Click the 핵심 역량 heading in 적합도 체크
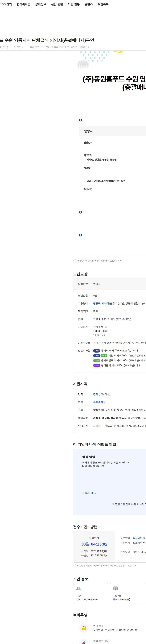Viewport: 146px width, 644px height. pos(89,457)
